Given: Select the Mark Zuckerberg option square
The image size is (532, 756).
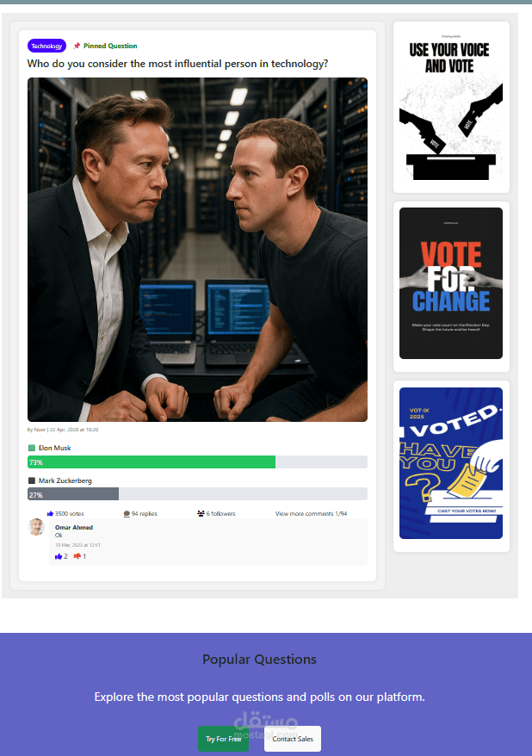Looking at the screenshot, I should [32, 480].
